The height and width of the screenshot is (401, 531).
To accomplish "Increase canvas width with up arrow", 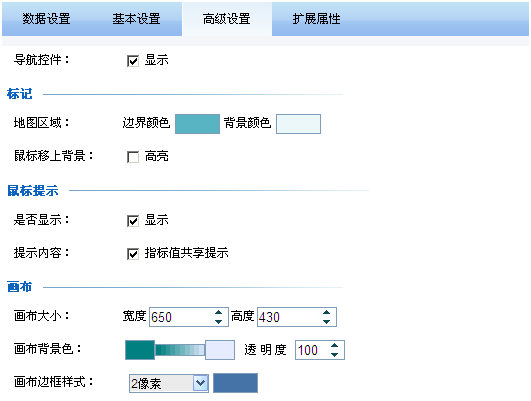I will pos(218,312).
